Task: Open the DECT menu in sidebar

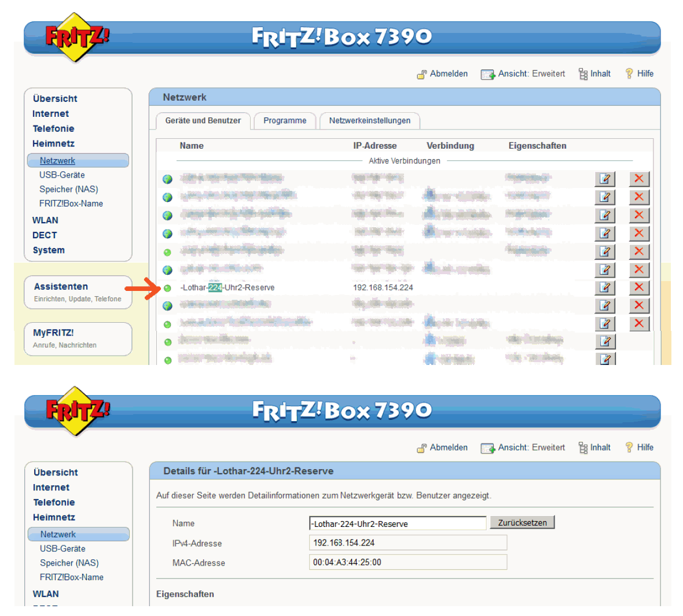Action: (x=45, y=235)
